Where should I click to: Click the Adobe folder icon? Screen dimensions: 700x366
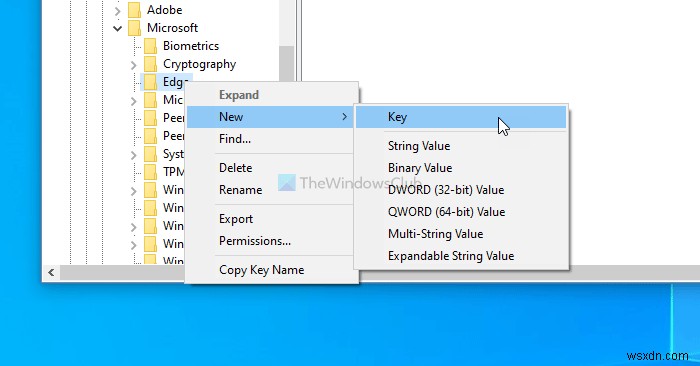tap(134, 10)
